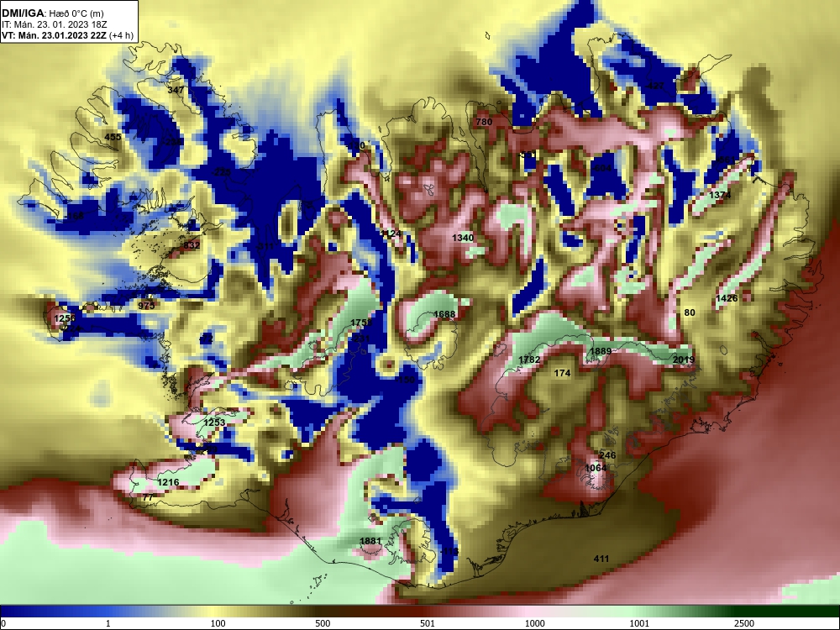Select the map value '832'
Screen dimensions: 840x630
(192, 245)
